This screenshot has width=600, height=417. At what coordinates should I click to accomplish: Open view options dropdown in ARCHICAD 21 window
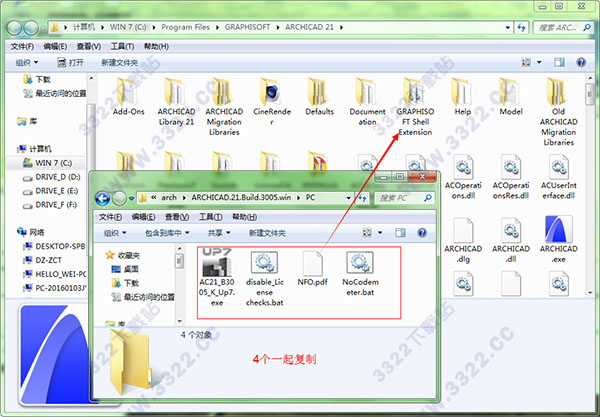click(539, 62)
